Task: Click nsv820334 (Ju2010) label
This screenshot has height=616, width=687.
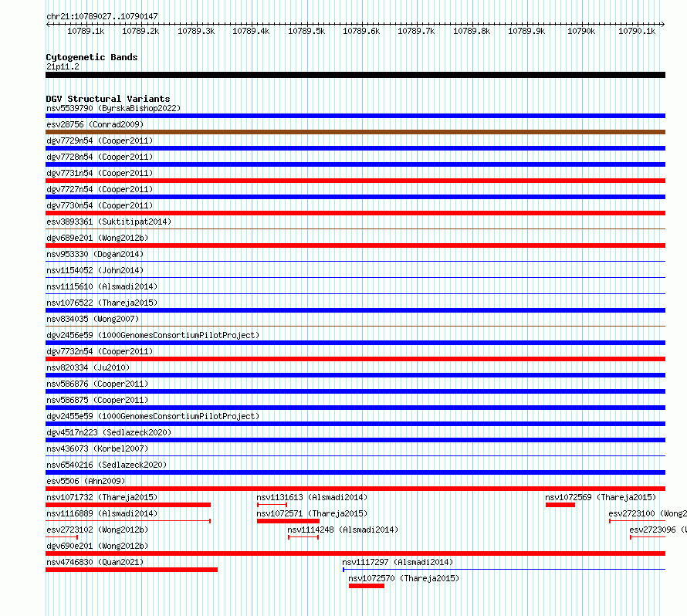Action: (88, 367)
